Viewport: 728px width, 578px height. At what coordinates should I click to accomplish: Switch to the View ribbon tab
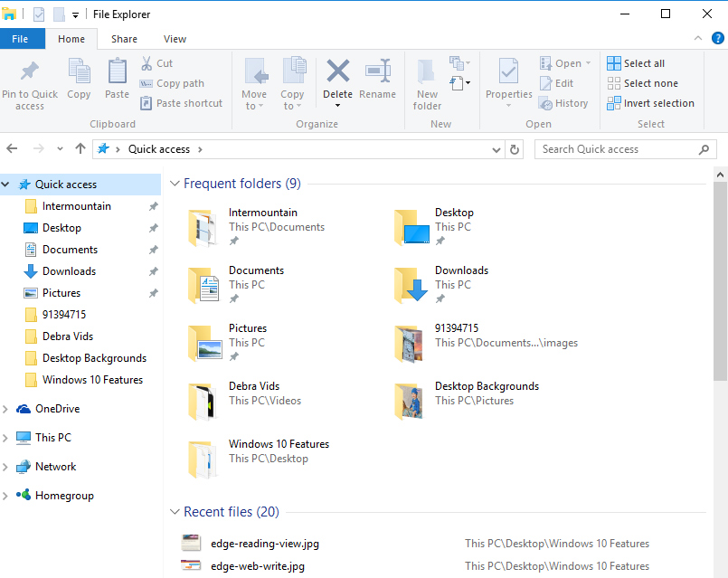pos(175,39)
